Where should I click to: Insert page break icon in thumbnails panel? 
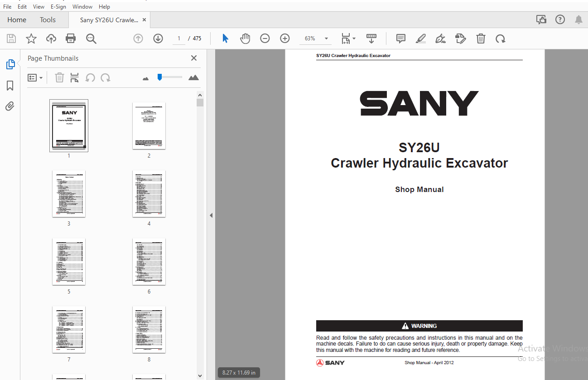click(75, 77)
